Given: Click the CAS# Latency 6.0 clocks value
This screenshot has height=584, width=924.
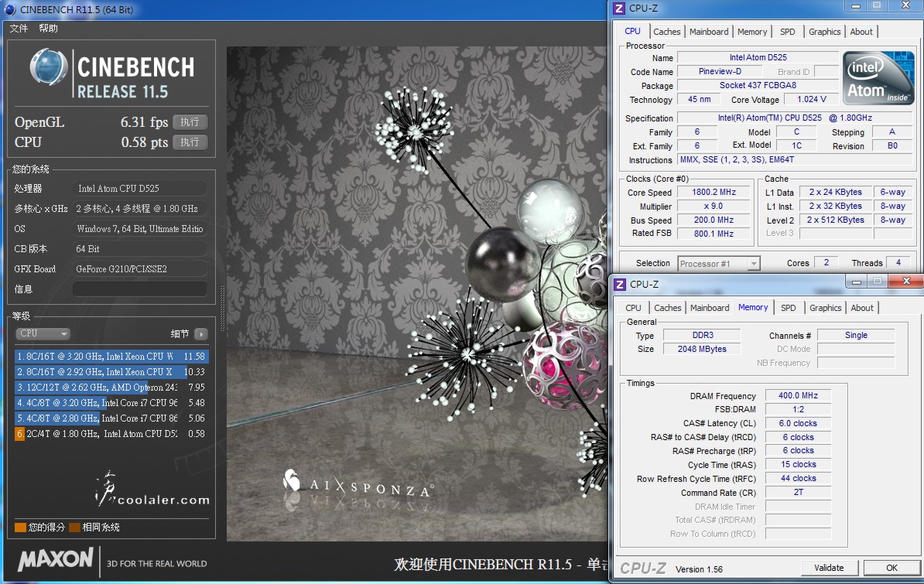Looking at the screenshot, I should tap(798, 423).
